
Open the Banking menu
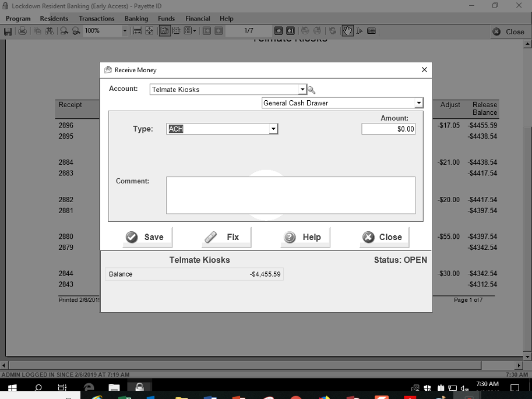[136, 19]
